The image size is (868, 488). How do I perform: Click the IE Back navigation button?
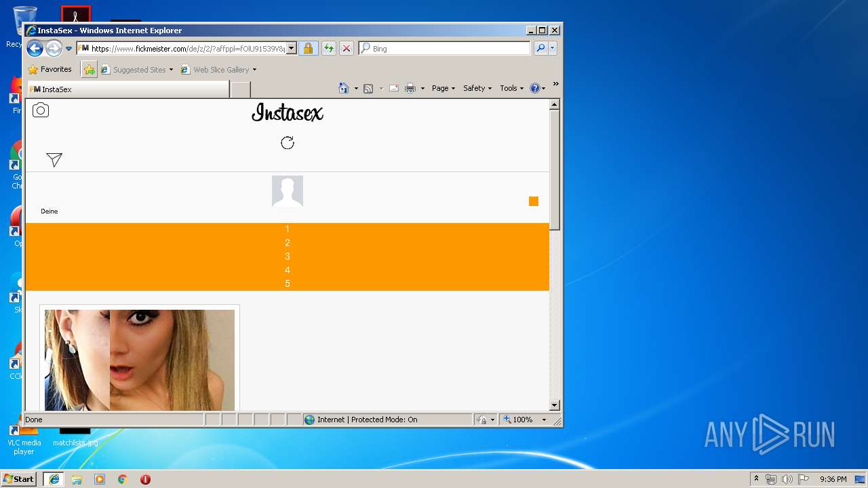pos(35,48)
